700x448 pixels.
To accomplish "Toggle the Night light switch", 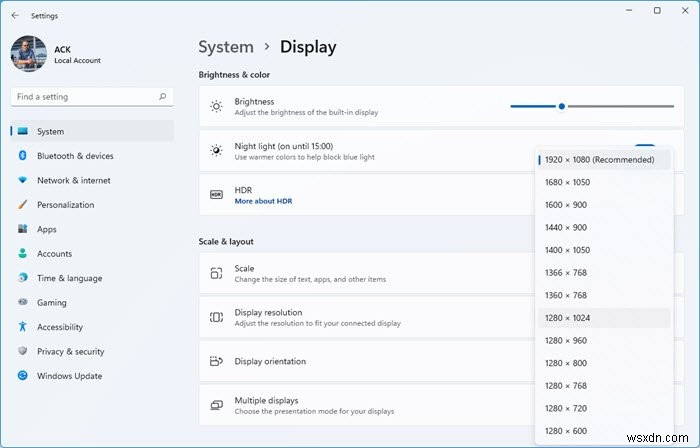I will point(645,146).
